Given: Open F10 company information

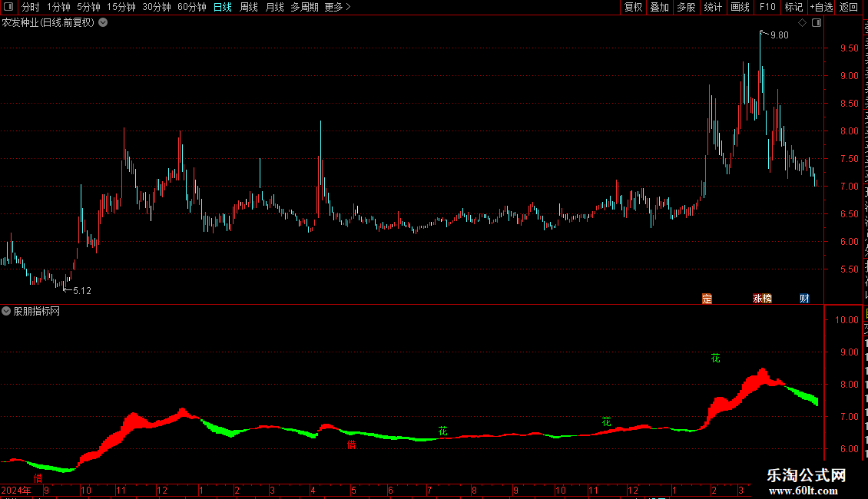Looking at the screenshot, I should 767,7.
